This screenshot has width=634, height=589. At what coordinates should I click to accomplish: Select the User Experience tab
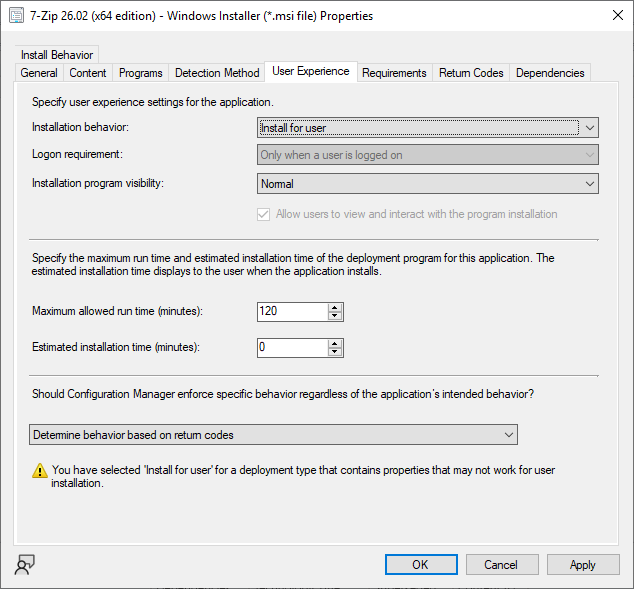[x=311, y=72]
